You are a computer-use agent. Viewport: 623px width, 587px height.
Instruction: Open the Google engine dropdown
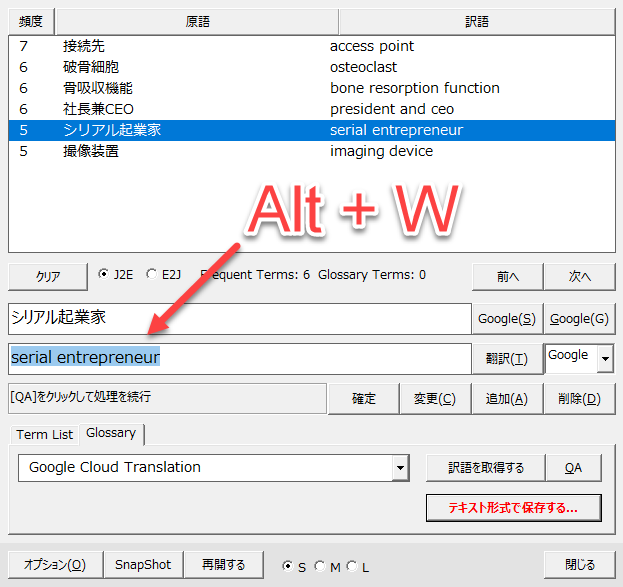[604, 356]
